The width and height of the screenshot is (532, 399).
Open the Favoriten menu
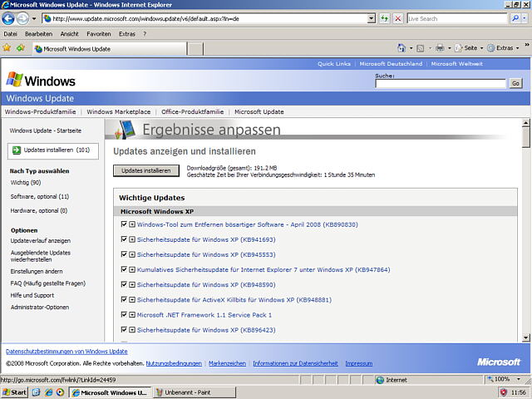pyautogui.click(x=99, y=34)
